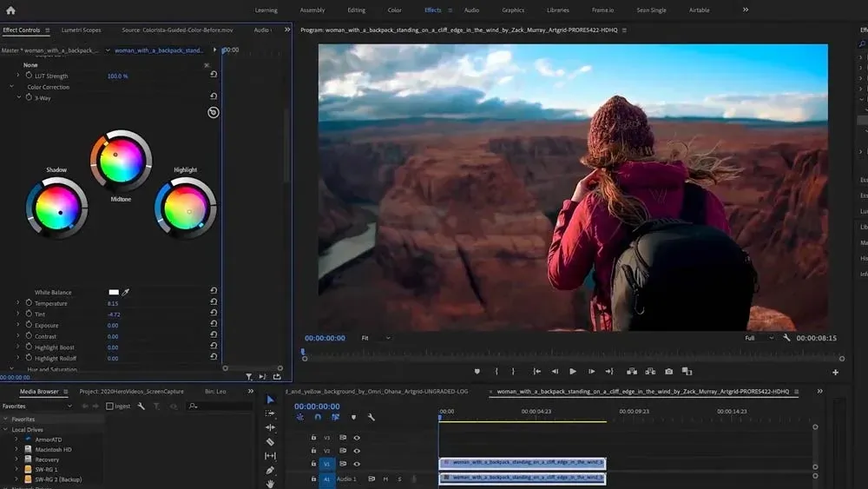Switch to the Editing workspace
Viewport: 868px width, 489px height.
click(356, 10)
